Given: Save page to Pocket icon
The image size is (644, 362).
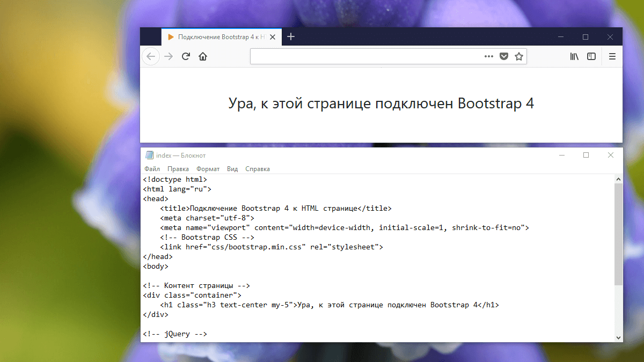Looking at the screenshot, I should (x=504, y=56).
